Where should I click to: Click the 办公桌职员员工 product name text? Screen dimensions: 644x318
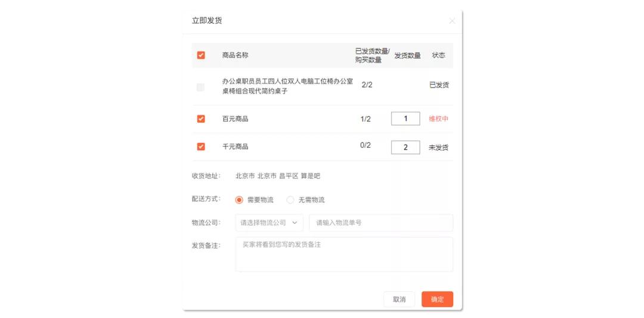287,86
